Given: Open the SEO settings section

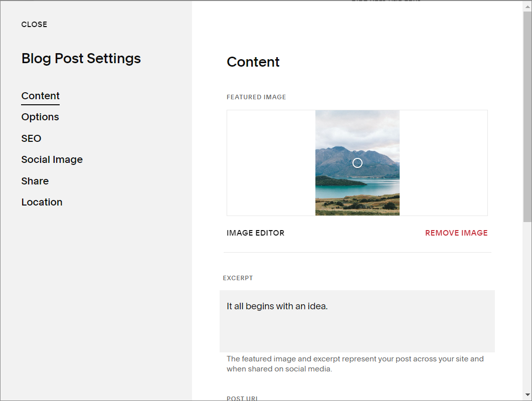Looking at the screenshot, I should (31, 138).
